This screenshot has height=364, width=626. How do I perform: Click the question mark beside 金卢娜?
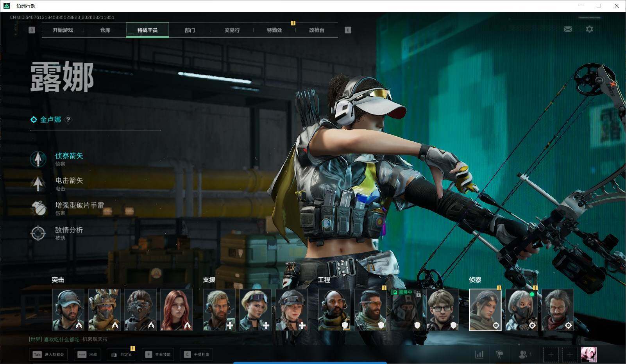pyautogui.click(x=68, y=120)
